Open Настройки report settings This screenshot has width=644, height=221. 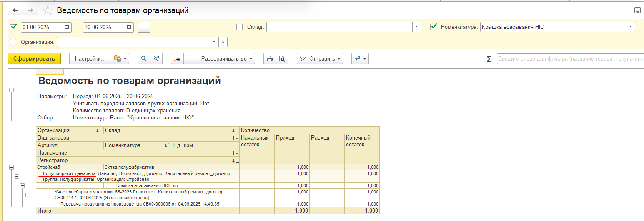coord(90,59)
